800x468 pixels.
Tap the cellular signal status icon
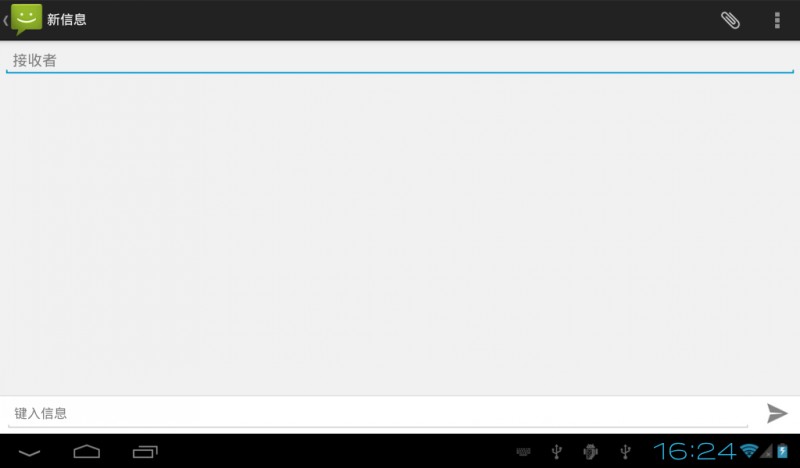point(766,451)
